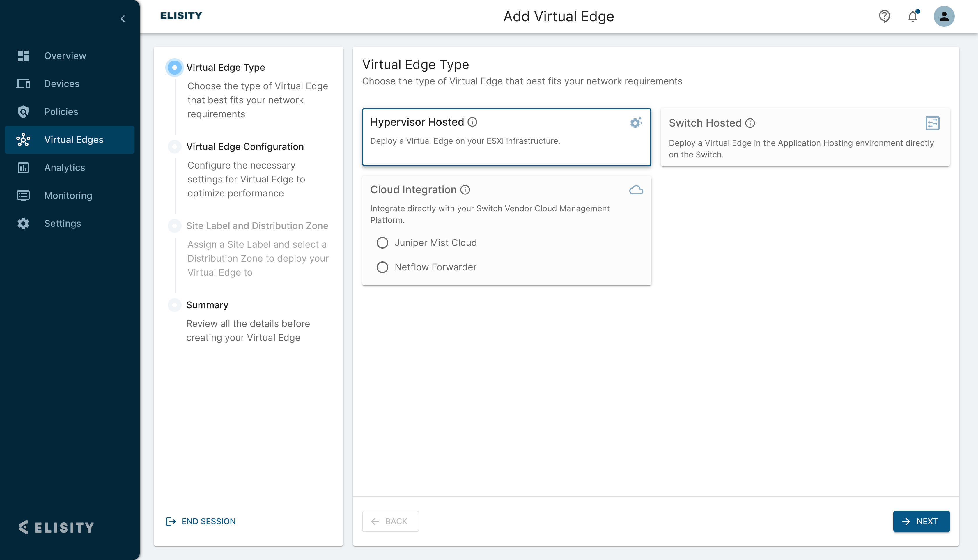978x560 pixels.
Task: Click the Elisity logo at sidebar bottom
Action: click(x=56, y=527)
